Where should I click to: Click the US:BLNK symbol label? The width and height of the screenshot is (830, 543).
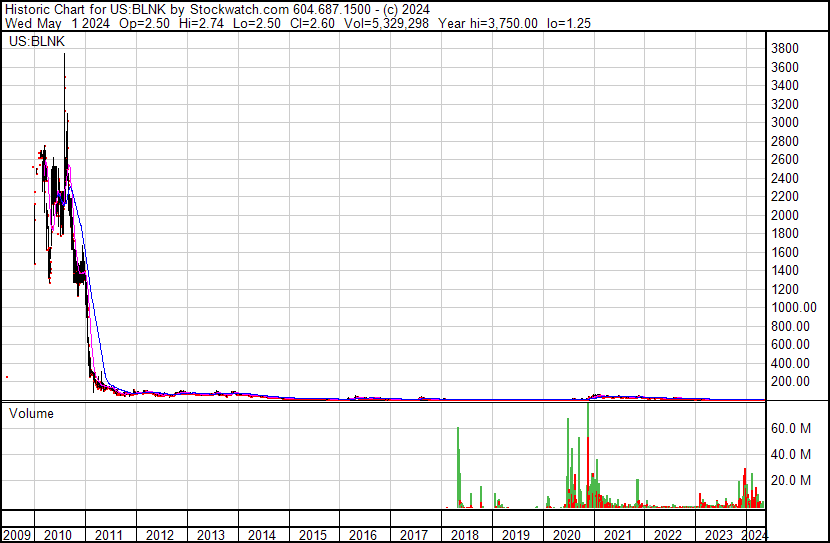click(x=37, y=41)
